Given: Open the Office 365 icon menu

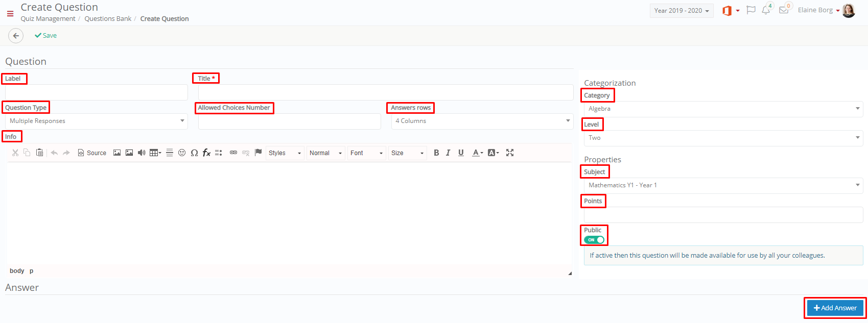Looking at the screenshot, I should click(731, 11).
